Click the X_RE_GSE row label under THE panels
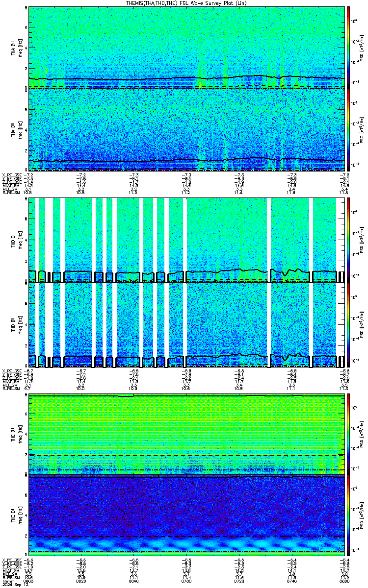This screenshot has height=588, width=368. click(12, 560)
